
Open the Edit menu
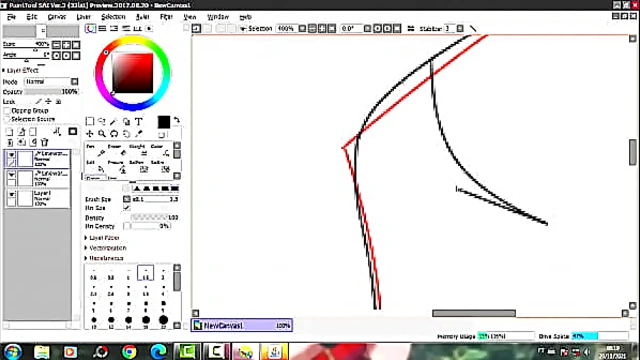pos(31,17)
